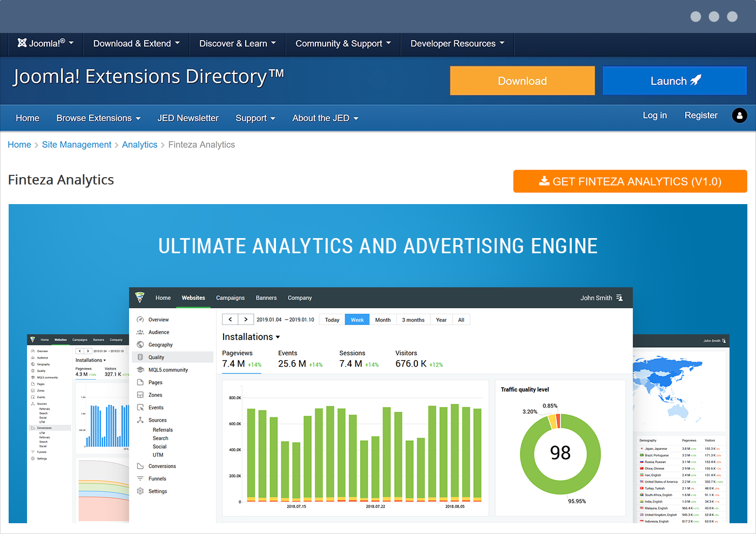The height and width of the screenshot is (534, 756).
Task: Select 3 months period button
Action: [x=413, y=320]
